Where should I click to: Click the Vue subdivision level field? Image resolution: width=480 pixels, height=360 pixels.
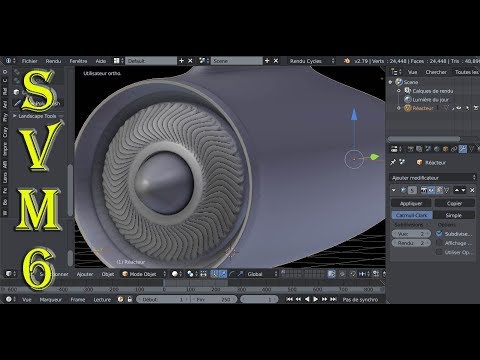coord(411,234)
